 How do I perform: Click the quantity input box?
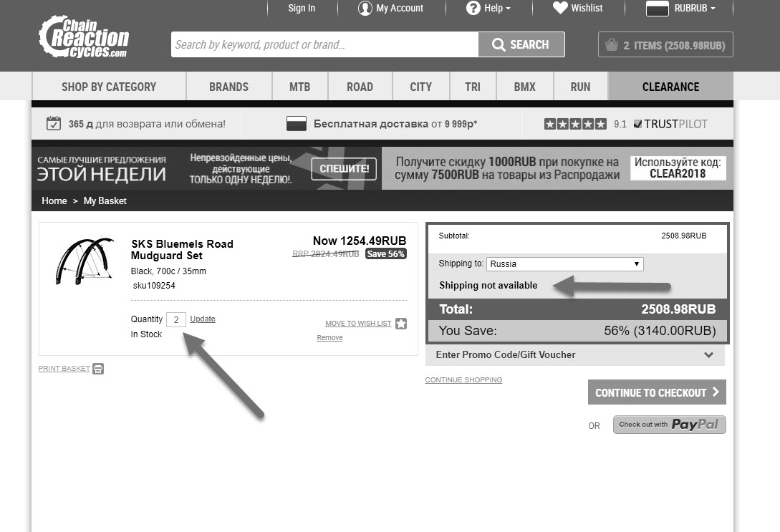pyautogui.click(x=175, y=319)
